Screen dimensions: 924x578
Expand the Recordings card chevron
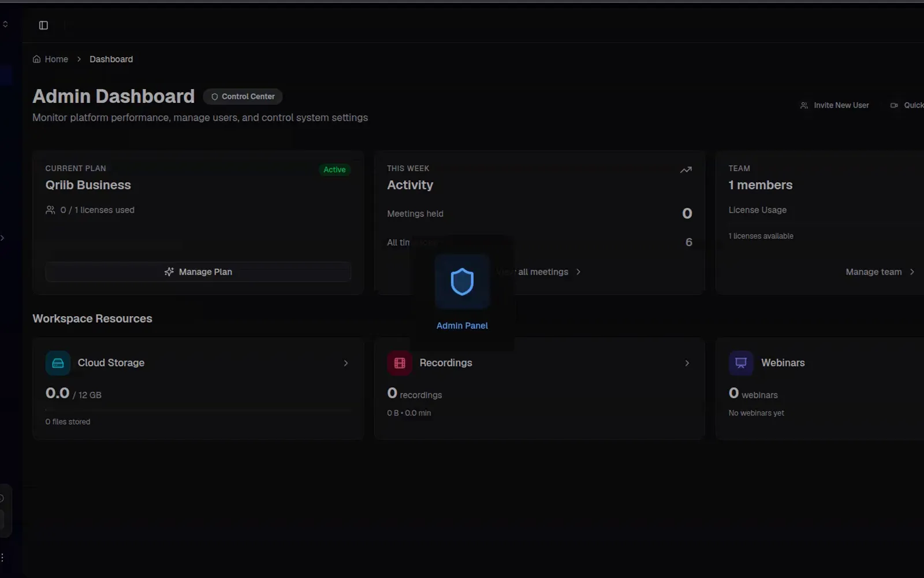pyautogui.click(x=687, y=363)
